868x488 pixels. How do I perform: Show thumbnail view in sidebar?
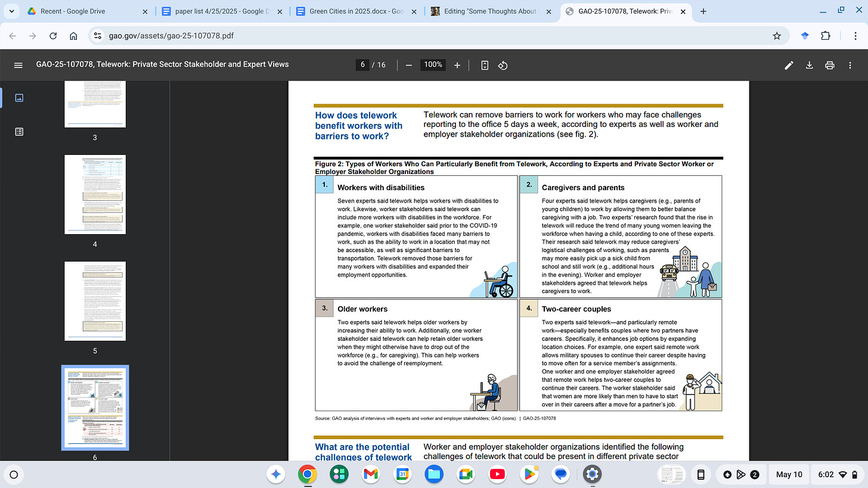tap(19, 98)
